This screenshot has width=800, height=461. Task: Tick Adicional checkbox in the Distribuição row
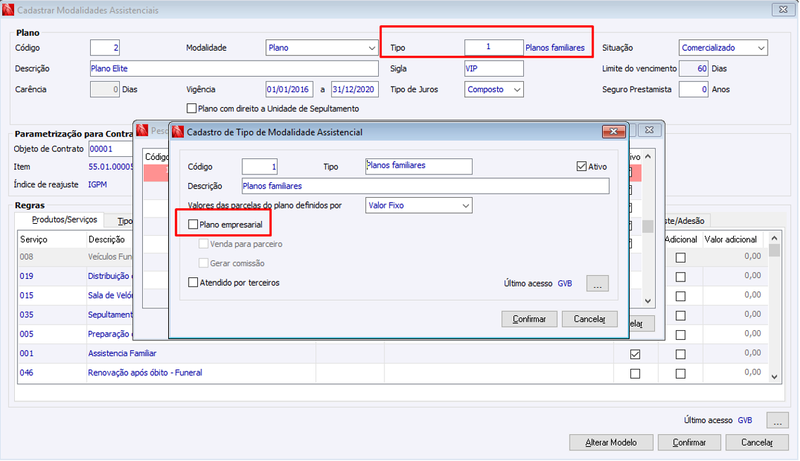(x=680, y=277)
